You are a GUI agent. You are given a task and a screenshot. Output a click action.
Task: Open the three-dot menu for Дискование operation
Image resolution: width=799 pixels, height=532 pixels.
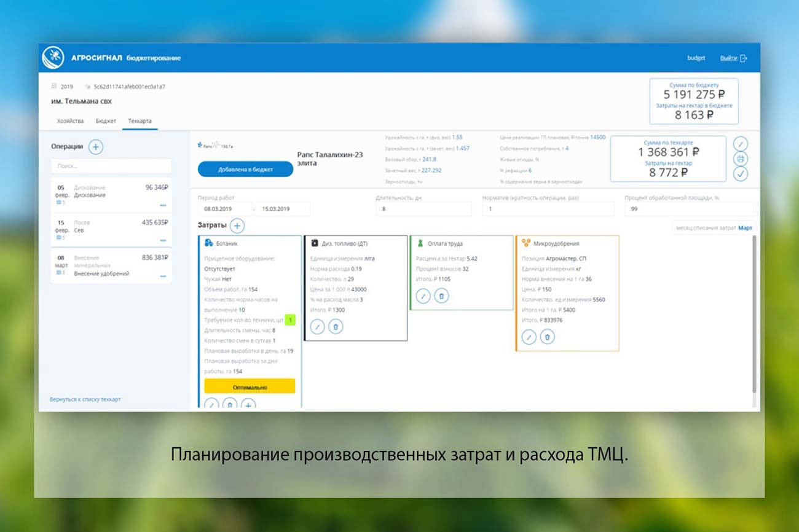coord(163,205)
